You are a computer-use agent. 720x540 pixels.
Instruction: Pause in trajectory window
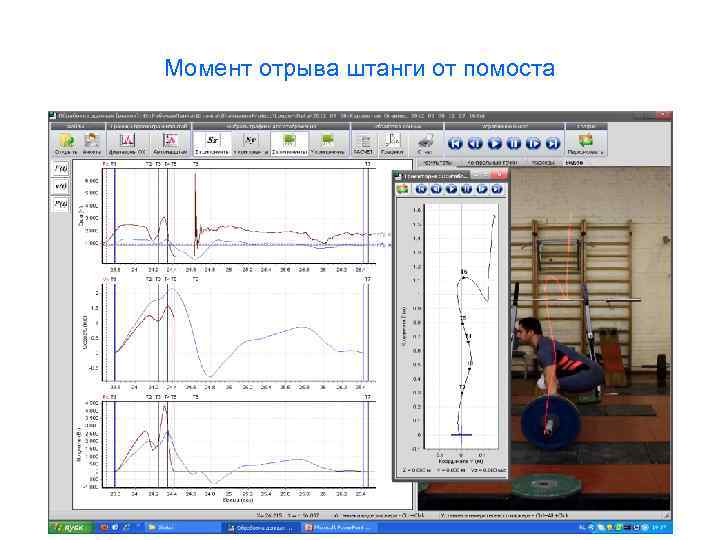467,189
